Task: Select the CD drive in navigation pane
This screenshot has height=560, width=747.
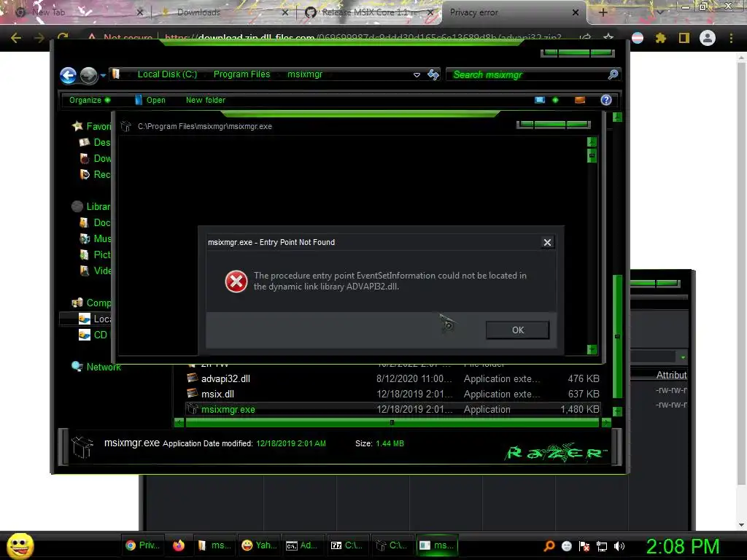Action: (93, 335)
